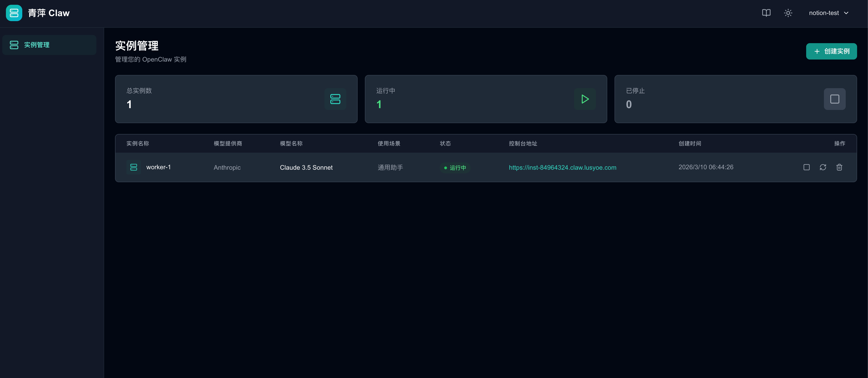The width and height of the screenshot is (868, 378).
Task: Delete worker-1 using the trash icon
Action: point(839,167)
